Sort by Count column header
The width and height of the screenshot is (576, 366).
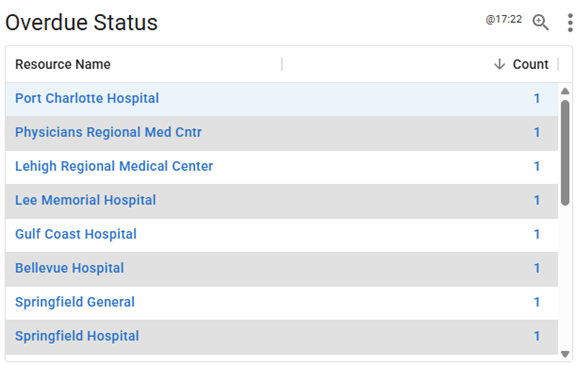(530, 64)
